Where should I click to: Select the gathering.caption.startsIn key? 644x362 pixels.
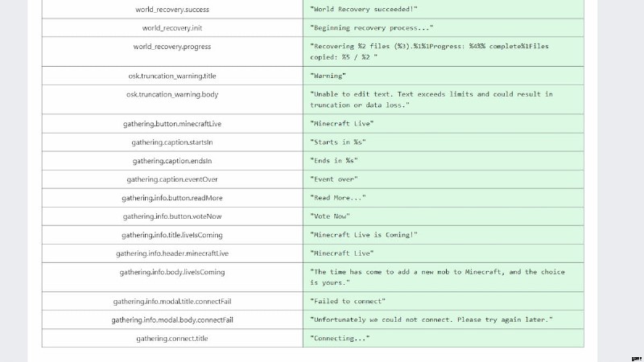click(172, 142)
